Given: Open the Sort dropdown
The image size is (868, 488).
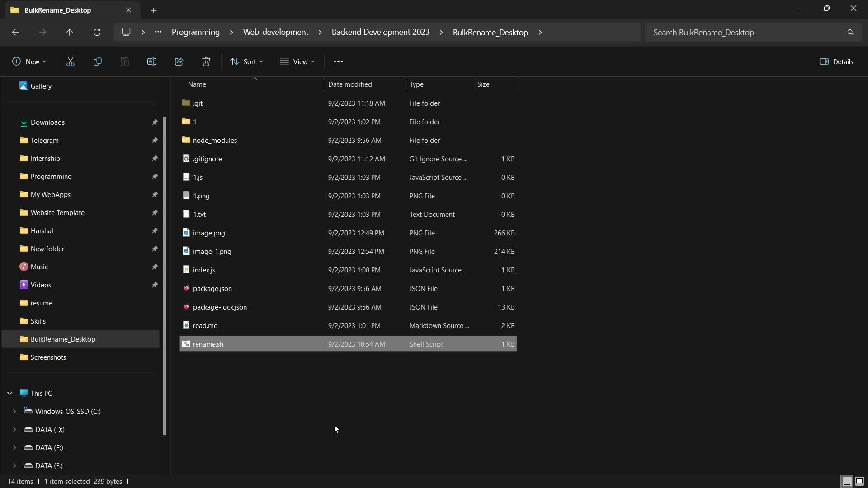Looking at the screenshot, I should coord(246,61).
